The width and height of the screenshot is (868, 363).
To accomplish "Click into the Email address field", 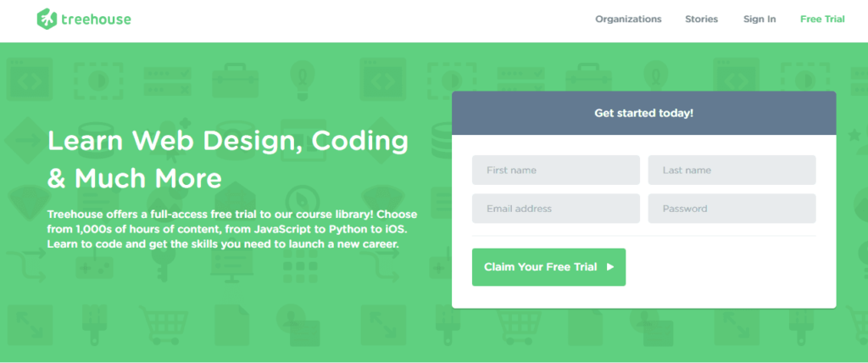I will pyautogui.click(x=556, y=209).
